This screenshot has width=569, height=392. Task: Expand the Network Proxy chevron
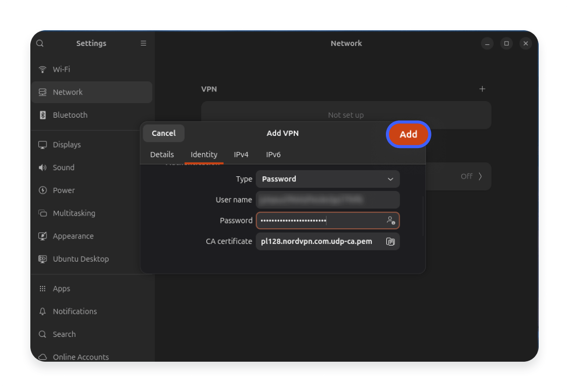point(479,176)
